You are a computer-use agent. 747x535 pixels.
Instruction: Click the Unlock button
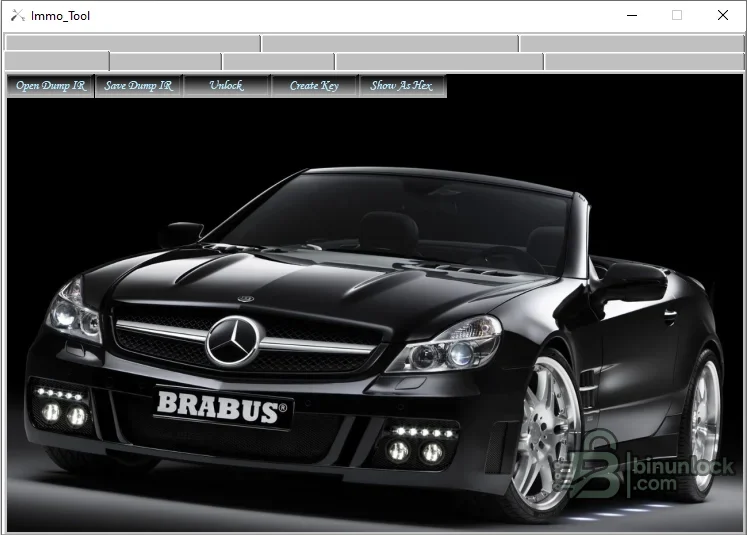click(x=227, y=86)
